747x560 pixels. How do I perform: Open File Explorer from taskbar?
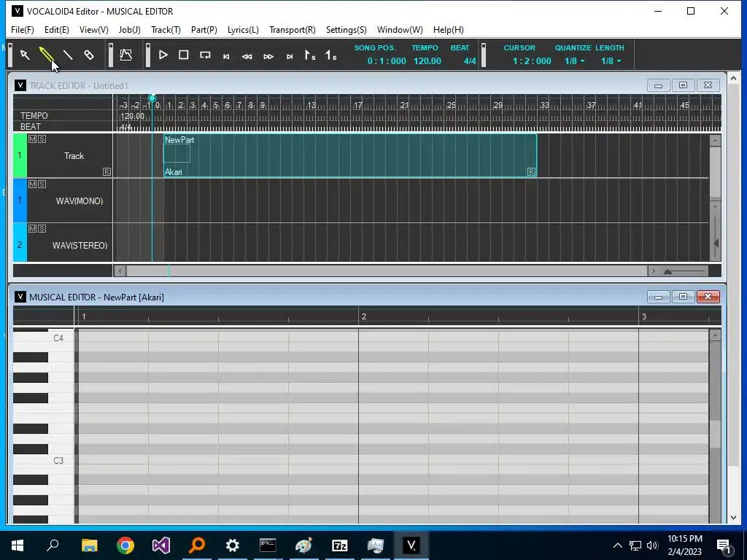pyautogui.click(x=89, y=545)
